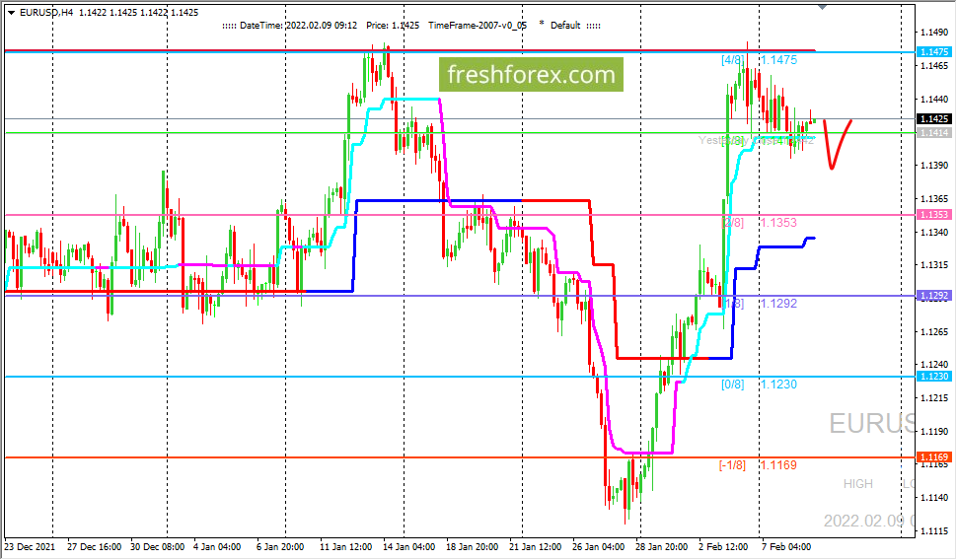This screenshot has width=957, height=560.
Task: Click the 1.1440 value on price scale
Action: coord(933,99)
